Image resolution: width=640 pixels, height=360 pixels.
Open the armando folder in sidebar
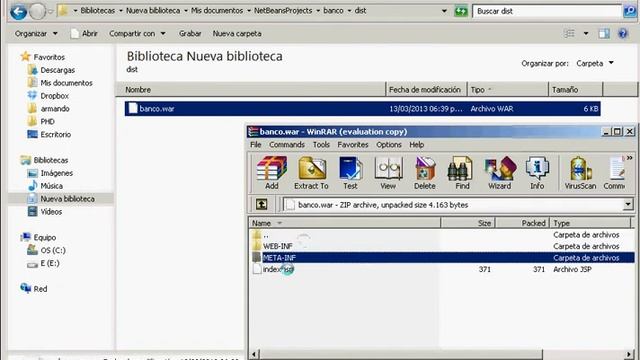click(x=48, y=109)
